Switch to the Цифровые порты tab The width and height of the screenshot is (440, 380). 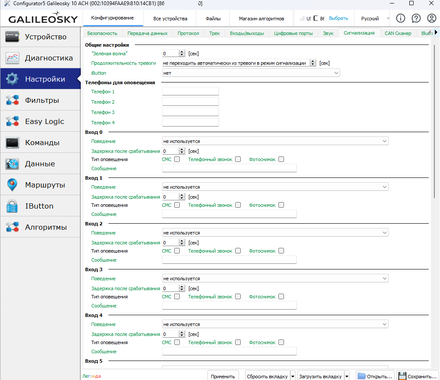pos(293,33)
